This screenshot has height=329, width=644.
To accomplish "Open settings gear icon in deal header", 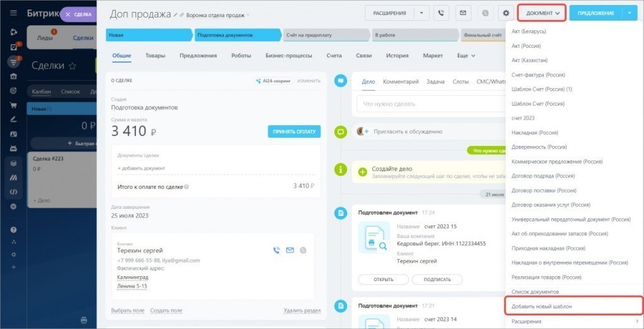I will (505, 13).
